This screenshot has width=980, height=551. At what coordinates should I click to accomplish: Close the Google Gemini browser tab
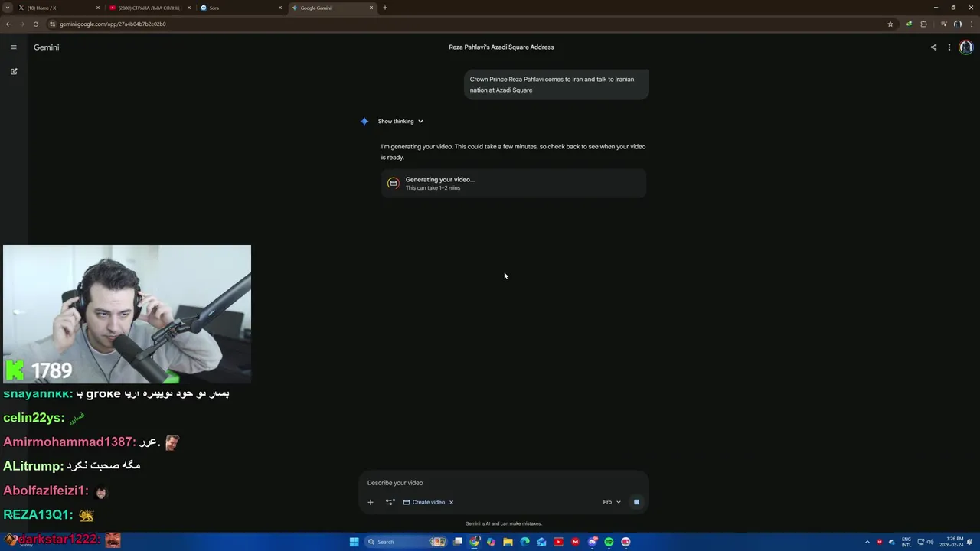(x=371, y=8)
